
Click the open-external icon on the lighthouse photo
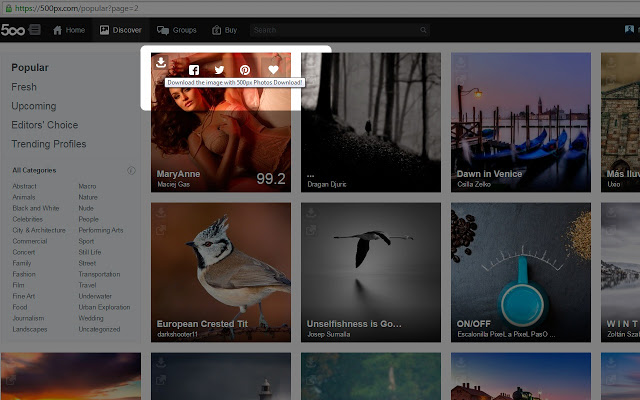point(161,380)
